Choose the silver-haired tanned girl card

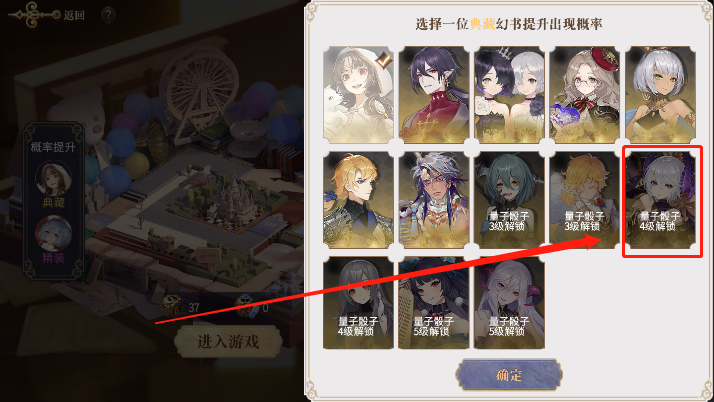tap(660, 95)
